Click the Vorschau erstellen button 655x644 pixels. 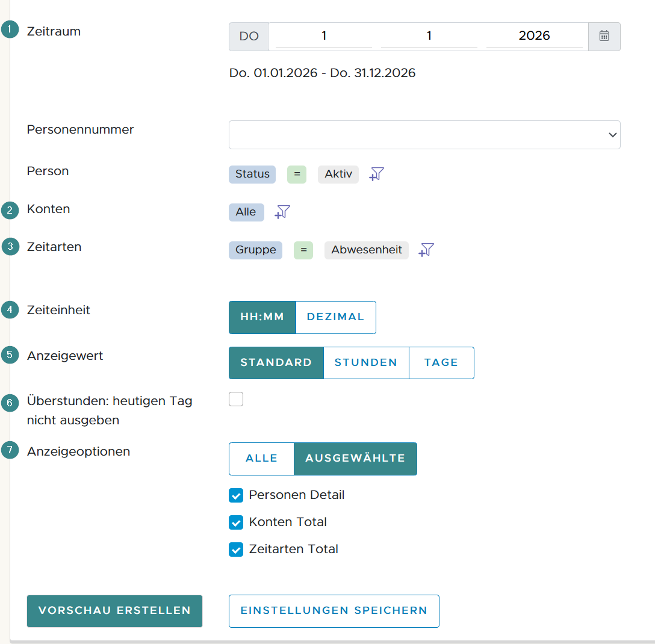coord(114,611)
